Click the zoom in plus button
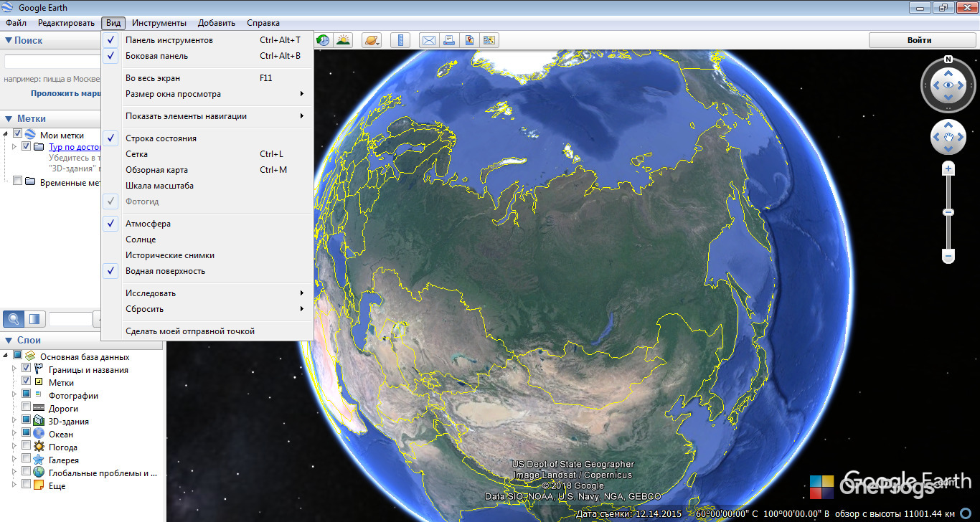This screenshot has height=522, width=980. [948, 169]
